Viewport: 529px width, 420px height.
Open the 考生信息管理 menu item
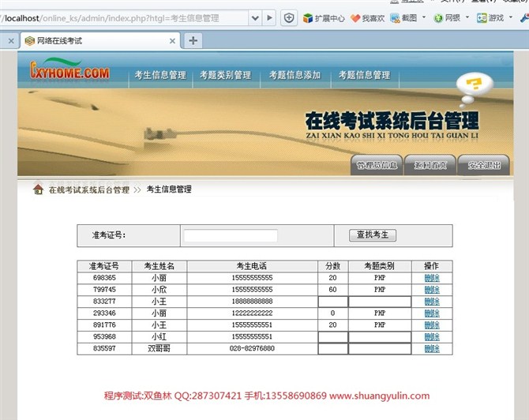click(x=160, y=75)
